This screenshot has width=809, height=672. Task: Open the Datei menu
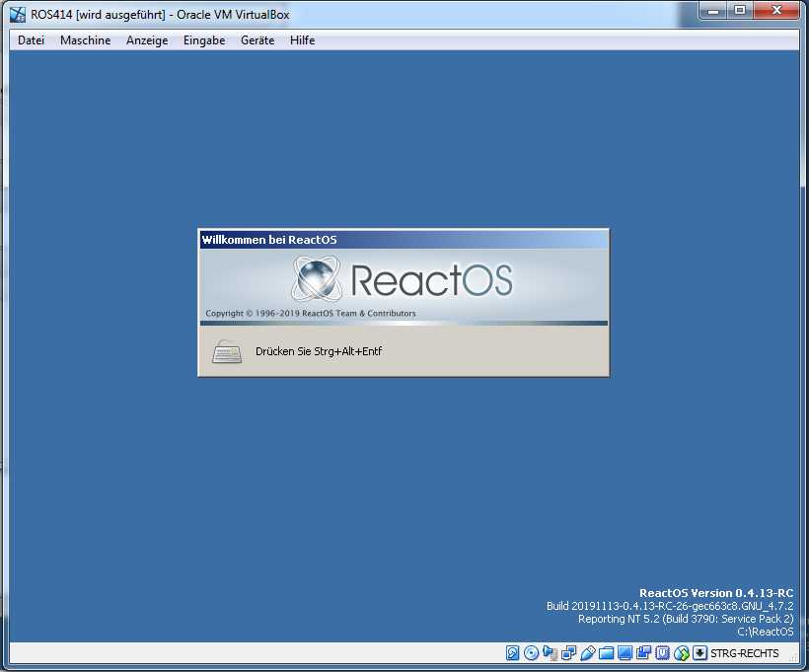tap(31, 40)
